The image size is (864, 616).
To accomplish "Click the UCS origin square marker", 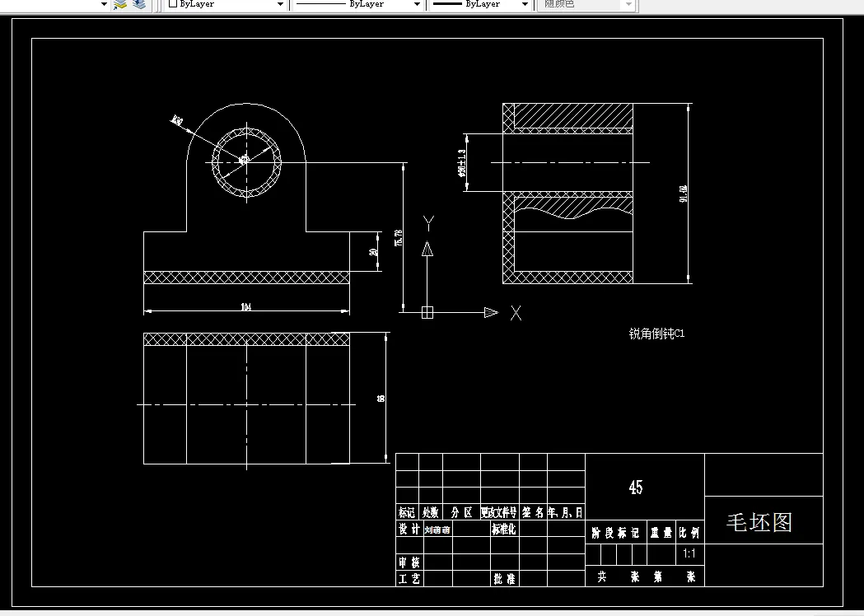I will [427, 312].
